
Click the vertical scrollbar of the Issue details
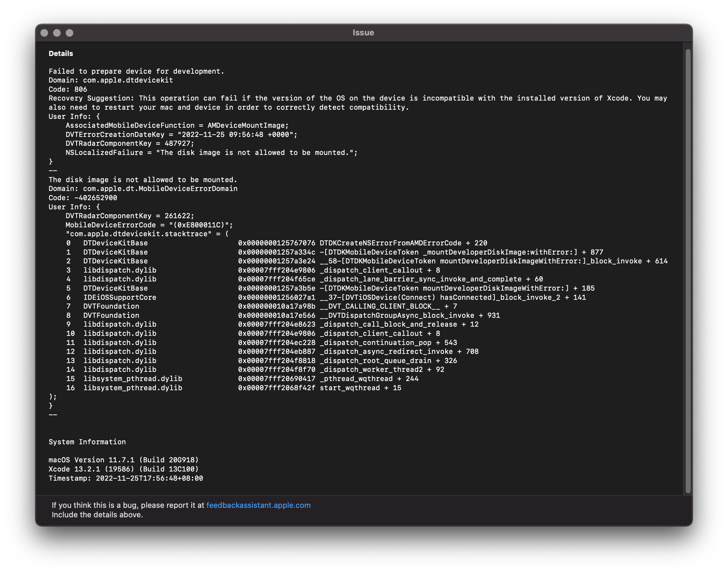coord(688,271)
